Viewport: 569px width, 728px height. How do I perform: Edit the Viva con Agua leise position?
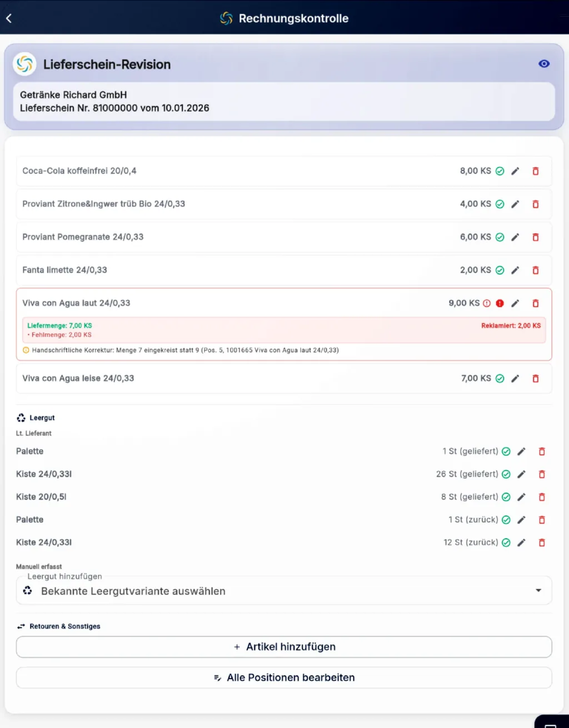tap(515, 378)
